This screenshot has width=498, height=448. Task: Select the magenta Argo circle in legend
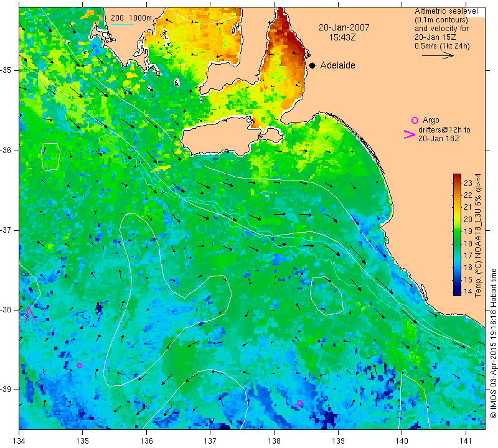pos(415,120)
